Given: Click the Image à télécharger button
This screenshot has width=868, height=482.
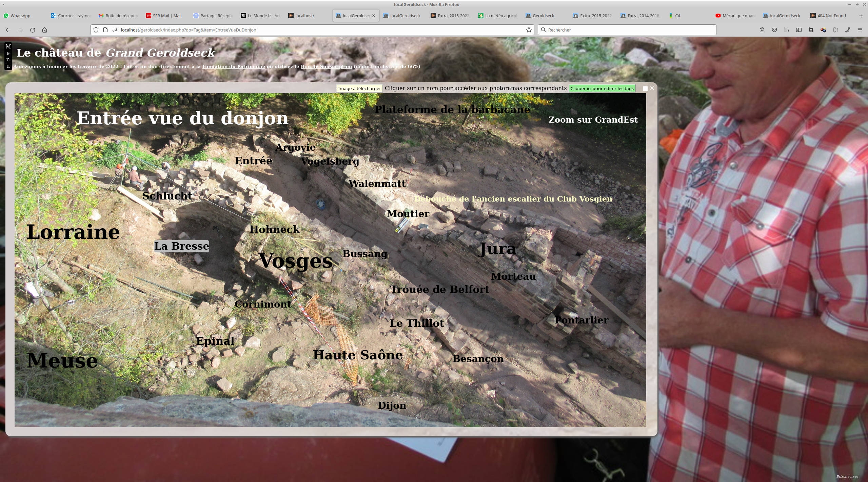Looking at the screenshot, I should [x=359, y=88].
